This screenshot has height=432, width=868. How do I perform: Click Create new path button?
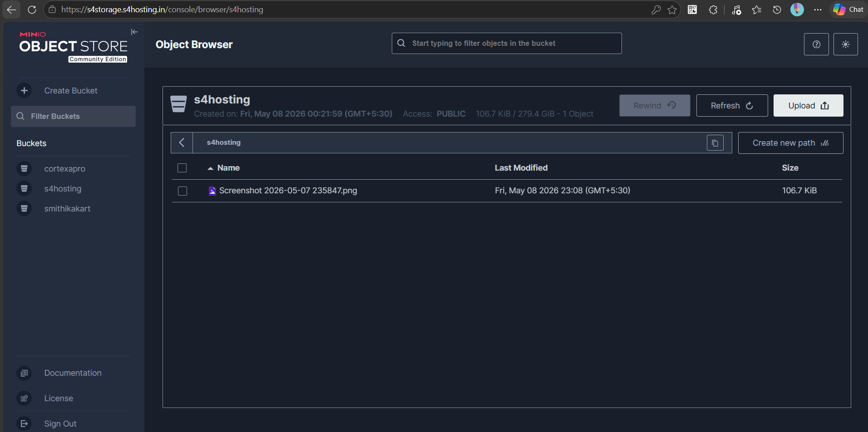pyautogui.click(x=790, y=143)
